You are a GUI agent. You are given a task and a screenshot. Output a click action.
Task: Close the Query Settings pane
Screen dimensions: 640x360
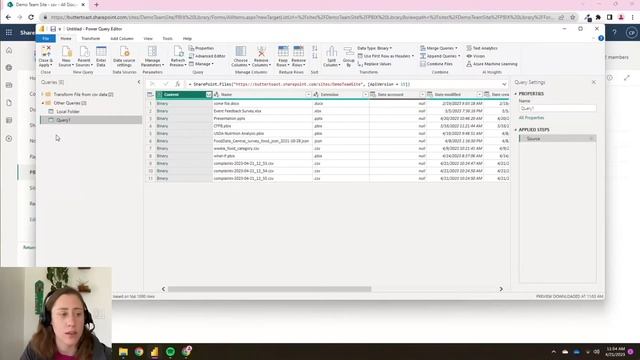pos(593,82)
